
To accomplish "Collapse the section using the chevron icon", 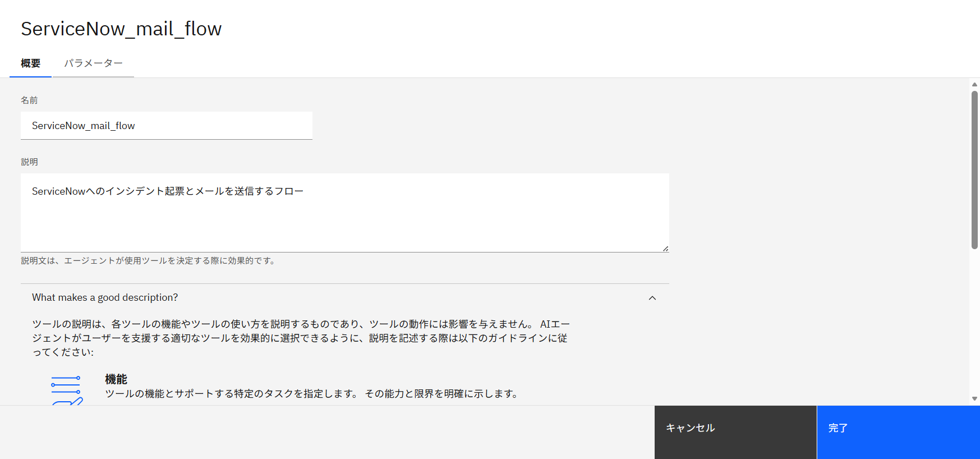I will [x=652, y=298].
